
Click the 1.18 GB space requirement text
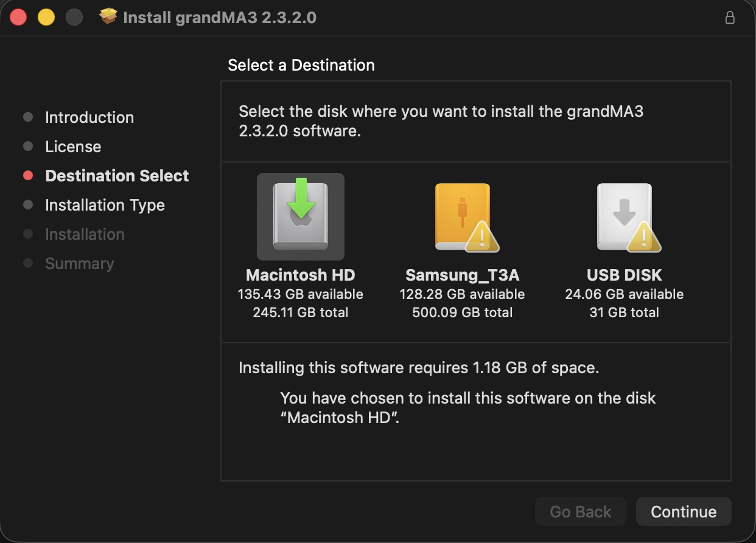(419, 368)
